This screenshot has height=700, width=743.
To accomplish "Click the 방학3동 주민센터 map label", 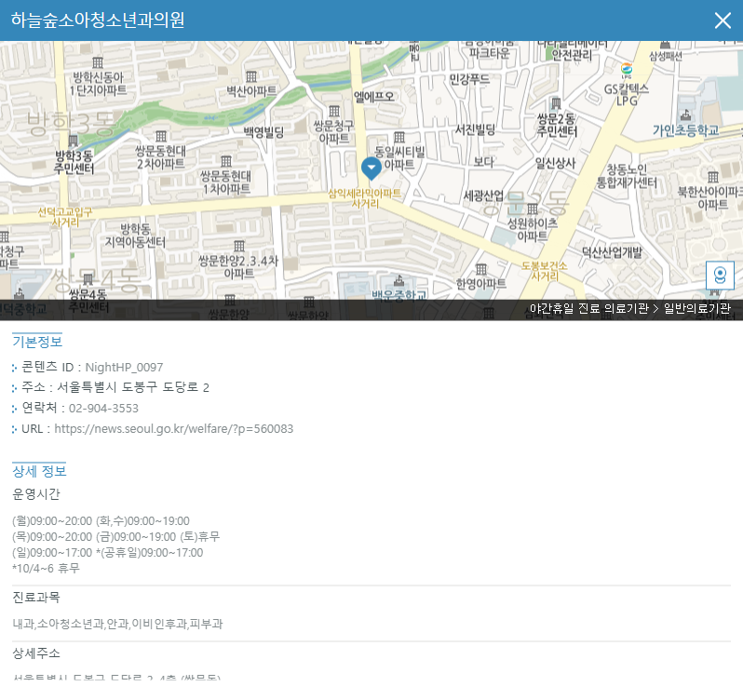I will [74, 163].
